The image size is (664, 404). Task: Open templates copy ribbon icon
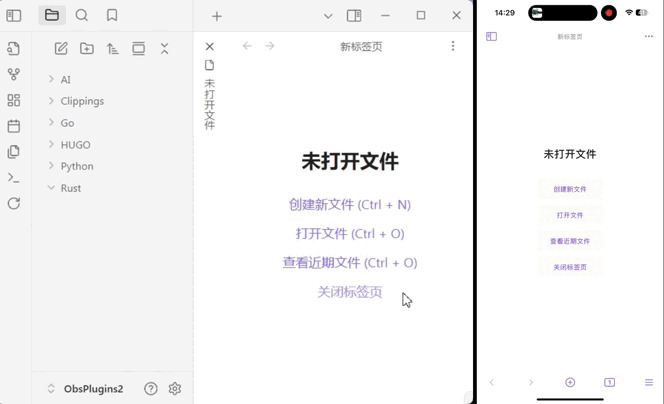[14, 152]
